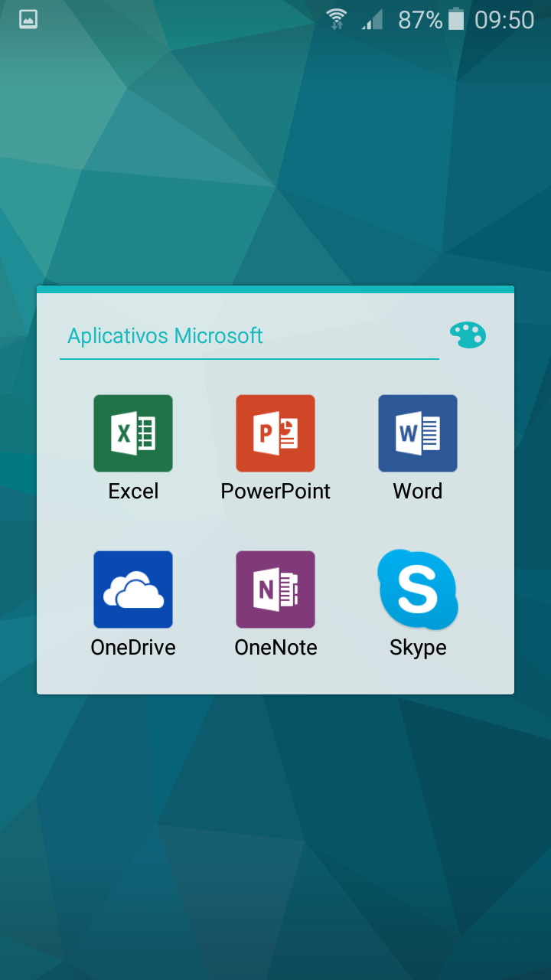Edit the folder name Aplicativos Microsoft
The width and height of the screenshot is (551, 980).
tap(249, 336)
